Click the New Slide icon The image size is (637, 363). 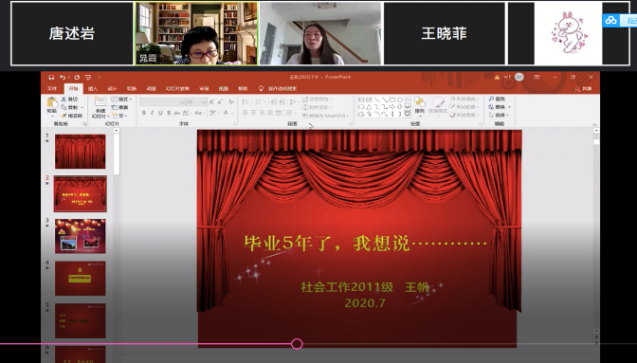point(100,102)
